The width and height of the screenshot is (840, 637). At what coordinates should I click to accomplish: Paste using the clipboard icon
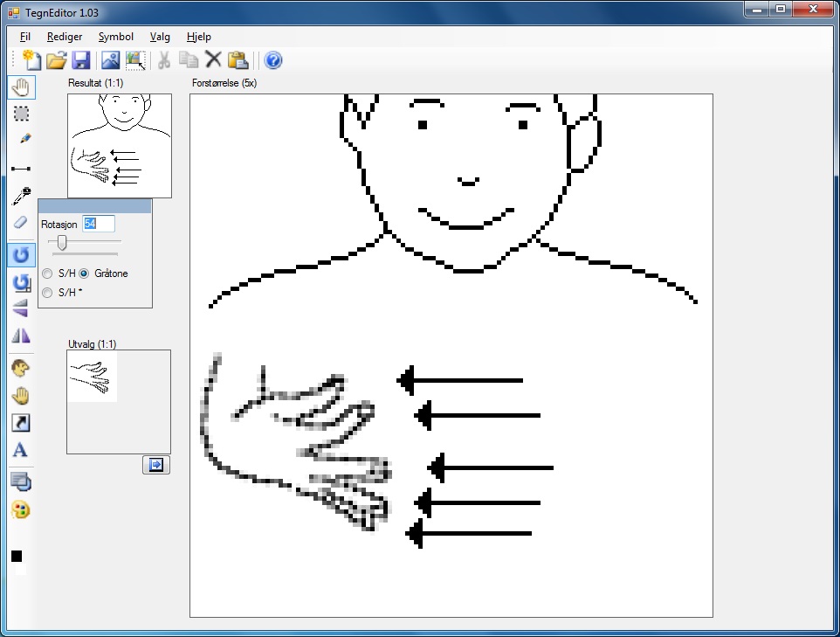point(238,60)
